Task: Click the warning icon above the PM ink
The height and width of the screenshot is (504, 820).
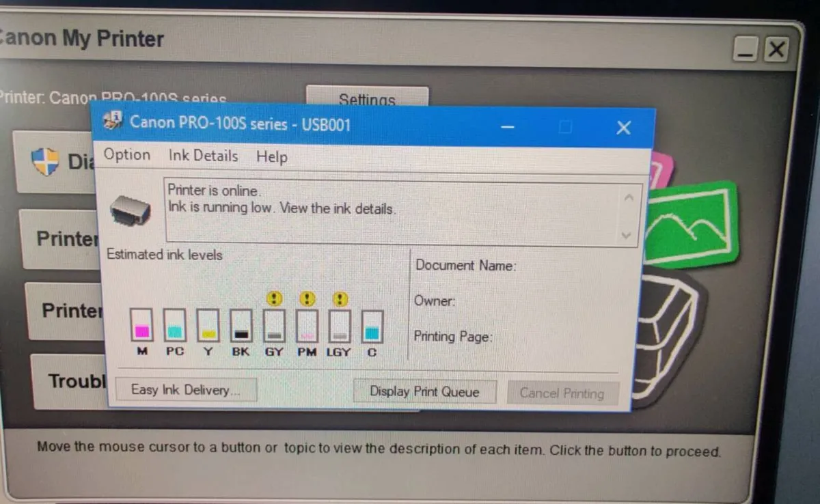Action: 307,298
